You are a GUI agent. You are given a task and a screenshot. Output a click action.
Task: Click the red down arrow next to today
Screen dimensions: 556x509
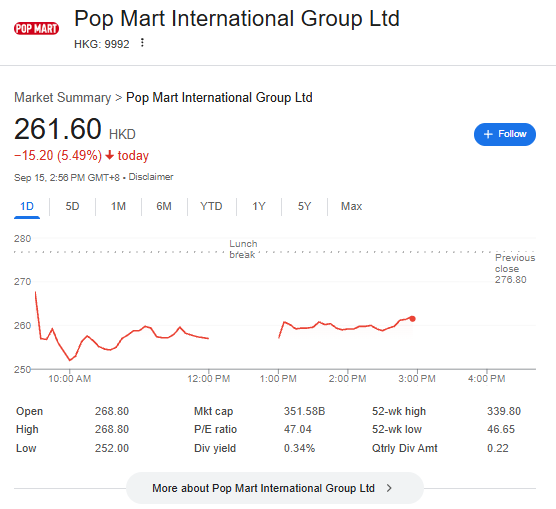(110, 155)
